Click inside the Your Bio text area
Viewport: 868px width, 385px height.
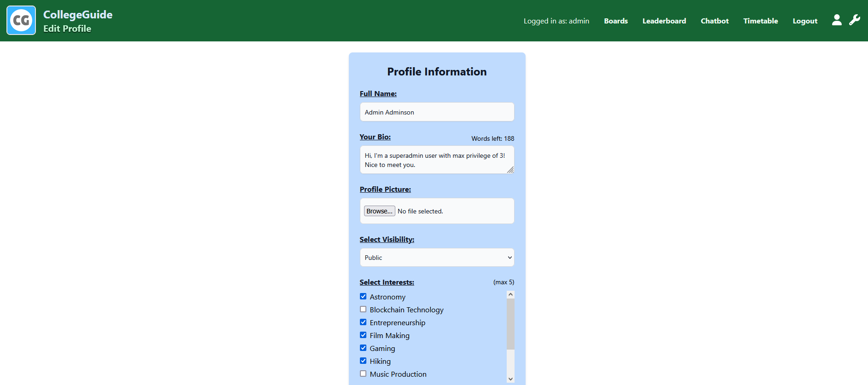point(437,160)
